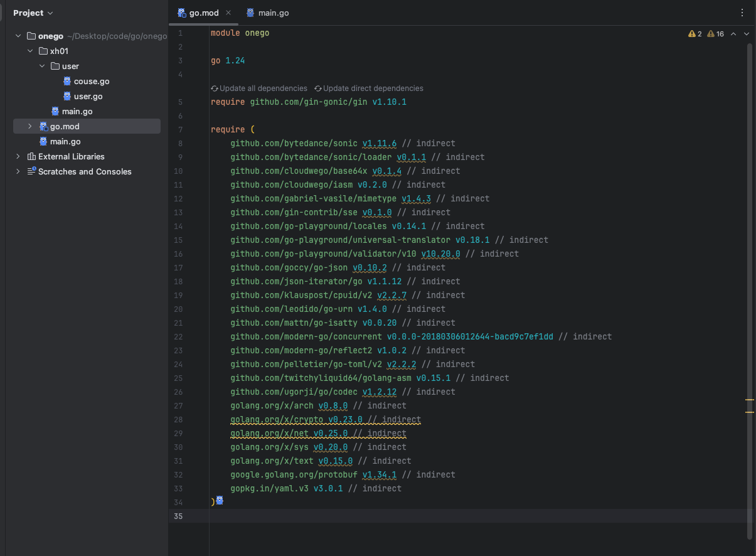Close the go.mod editor tab
Viewport: 756px width, 556px height.
coord(228,13)
